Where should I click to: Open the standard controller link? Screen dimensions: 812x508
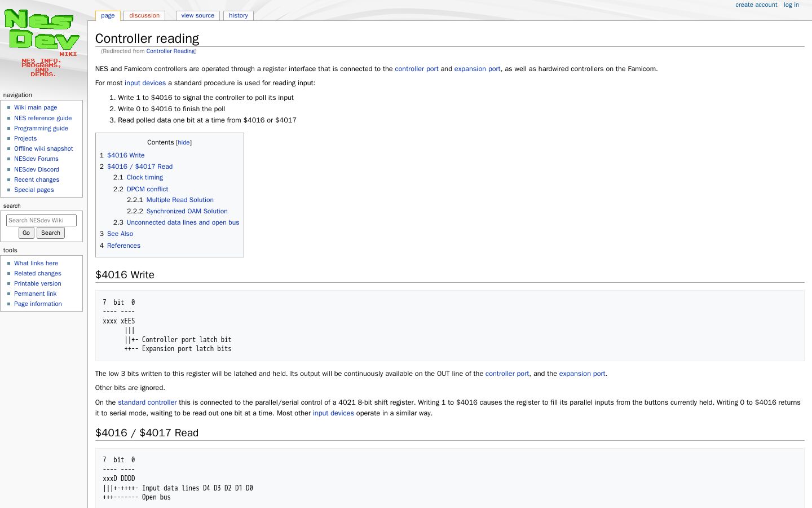tap(147, 402)
